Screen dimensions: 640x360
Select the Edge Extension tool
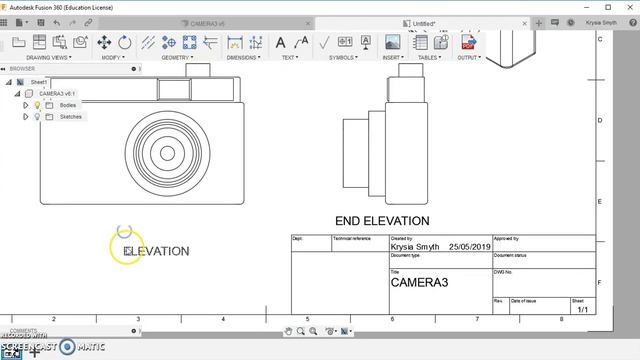[x=210, y=42]
